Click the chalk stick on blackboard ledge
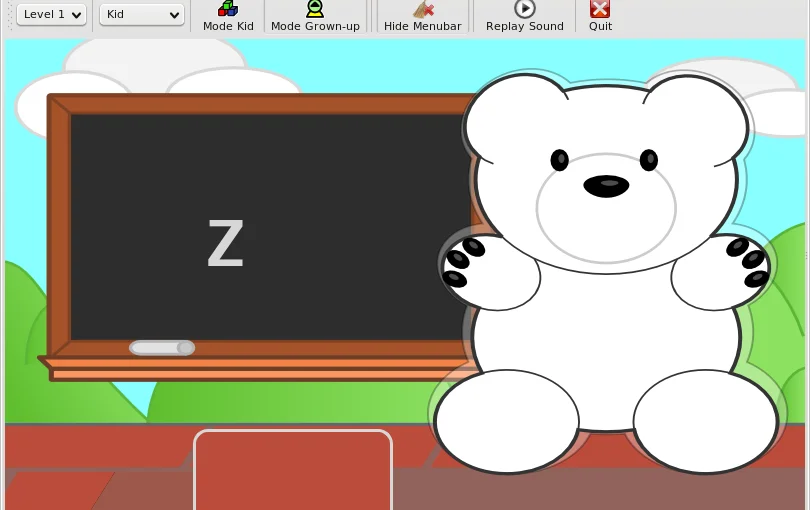Viewport: 810px width, 510px height. click(162, 348)
